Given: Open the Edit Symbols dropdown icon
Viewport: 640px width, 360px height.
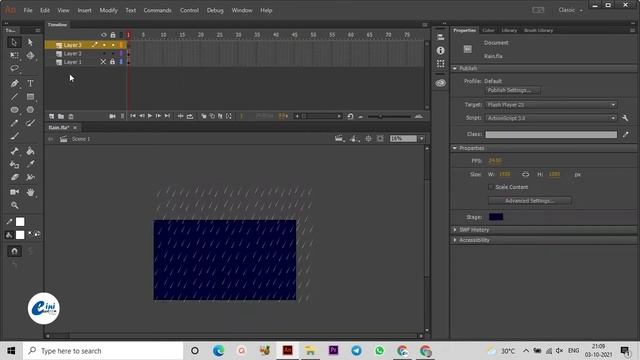Looking at the screenshot, I should [x=354, y=139].
